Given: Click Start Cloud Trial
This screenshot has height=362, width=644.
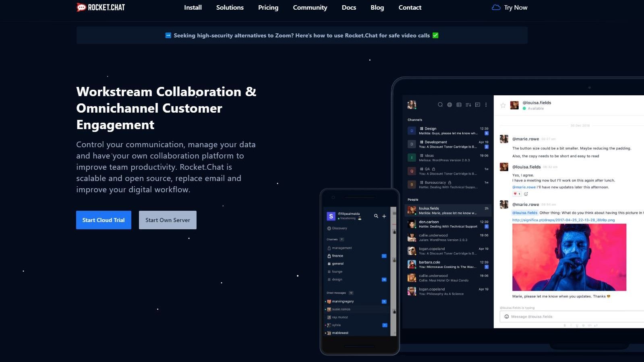Looking at the screenshot, I should click(x=104, y=220).
